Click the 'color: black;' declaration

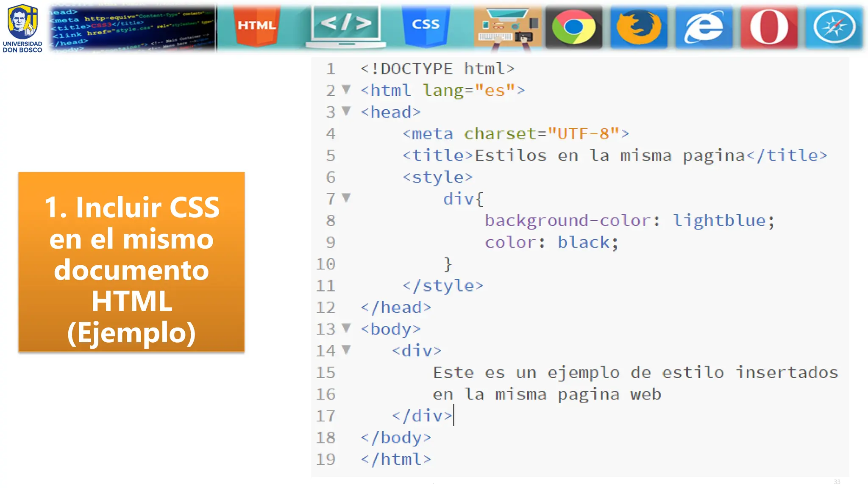click(552, 242)
